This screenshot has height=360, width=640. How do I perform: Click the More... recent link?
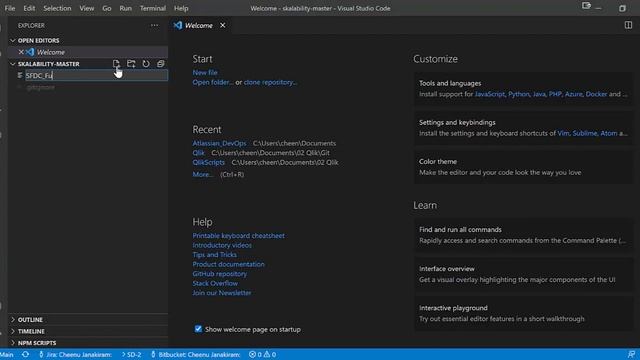203,174
